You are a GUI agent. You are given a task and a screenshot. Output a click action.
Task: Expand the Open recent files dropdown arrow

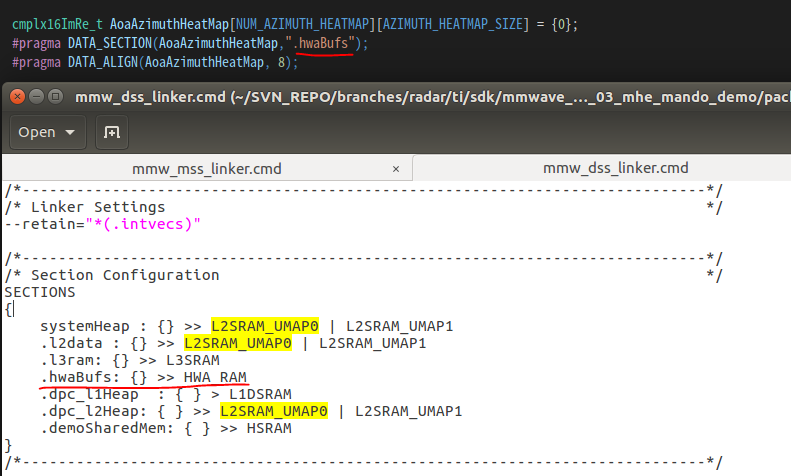click(70, 132)
